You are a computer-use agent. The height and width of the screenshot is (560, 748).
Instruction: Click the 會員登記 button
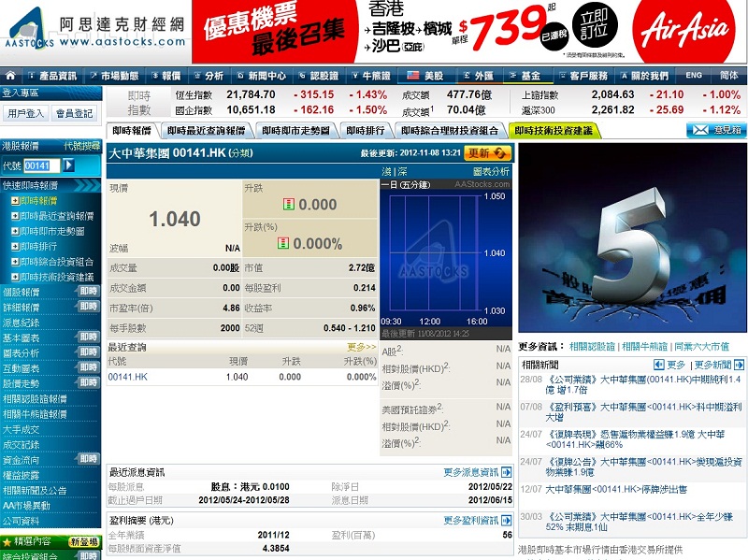74,113
